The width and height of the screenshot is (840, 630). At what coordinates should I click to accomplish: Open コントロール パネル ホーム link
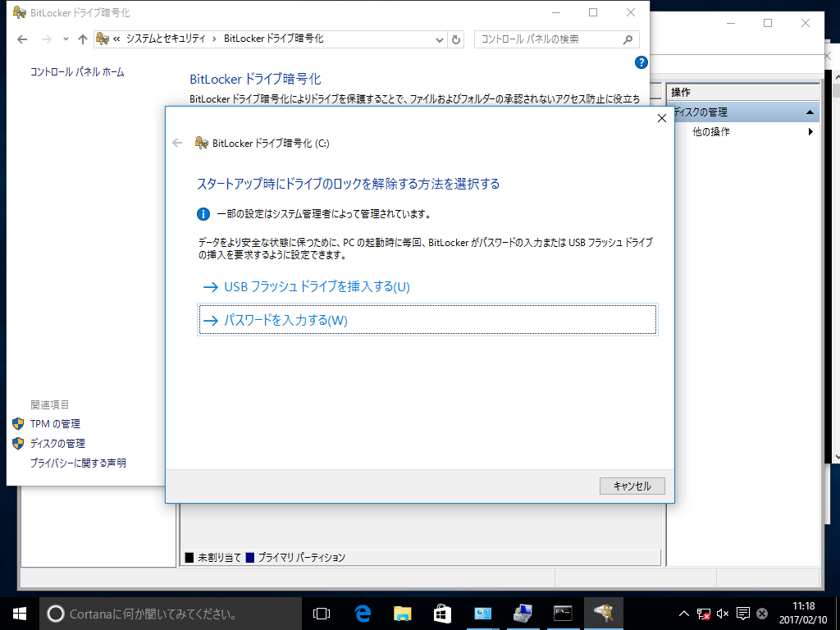coord(77,72)
